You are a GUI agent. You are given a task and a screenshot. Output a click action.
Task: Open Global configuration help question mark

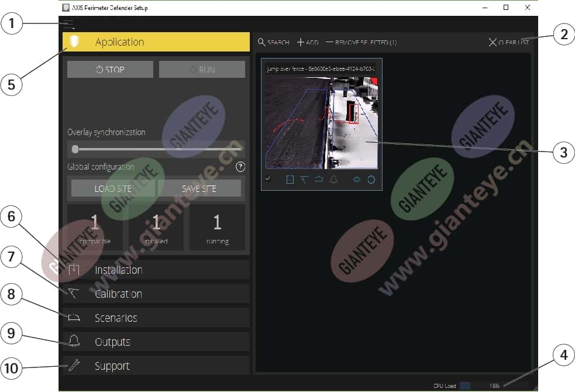pos(240,167)
